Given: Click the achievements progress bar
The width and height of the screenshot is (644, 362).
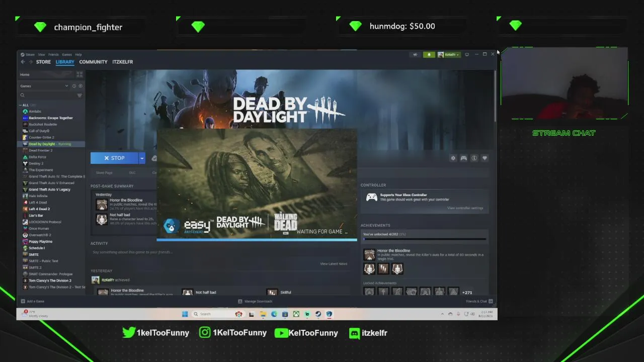Looking at the screenshot, I should [425, 239].
